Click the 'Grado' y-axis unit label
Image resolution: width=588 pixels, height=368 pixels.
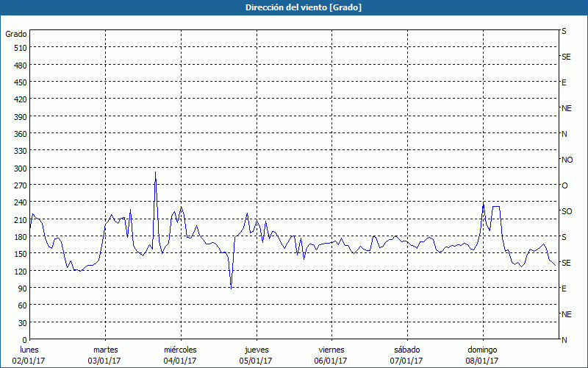pos(16,34)
